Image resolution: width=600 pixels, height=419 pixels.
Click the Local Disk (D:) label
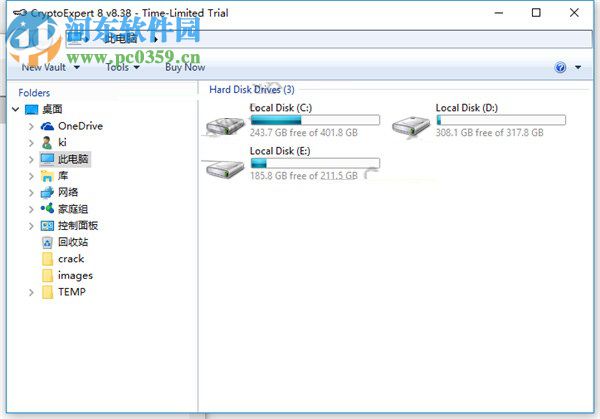466,108
